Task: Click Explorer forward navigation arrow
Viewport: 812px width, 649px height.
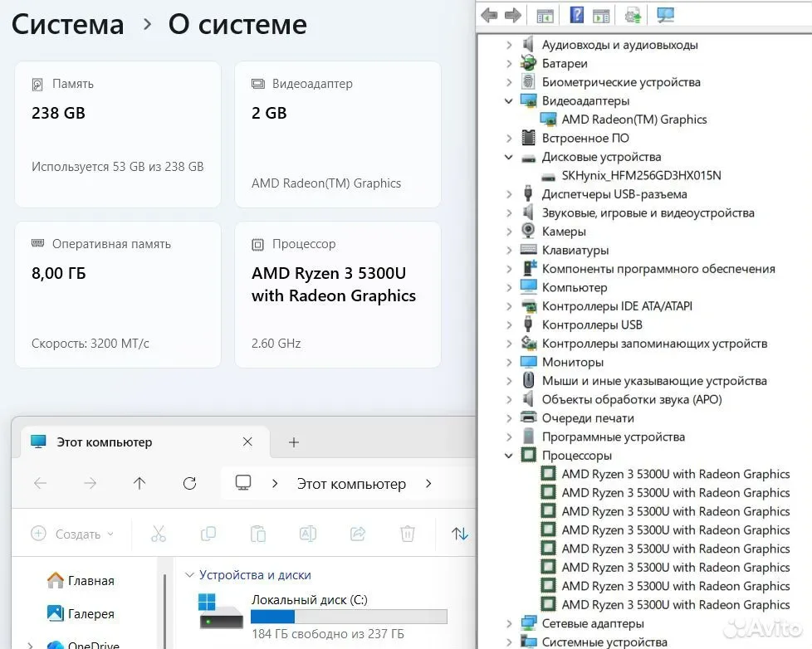Action: [x=90, y=483]
